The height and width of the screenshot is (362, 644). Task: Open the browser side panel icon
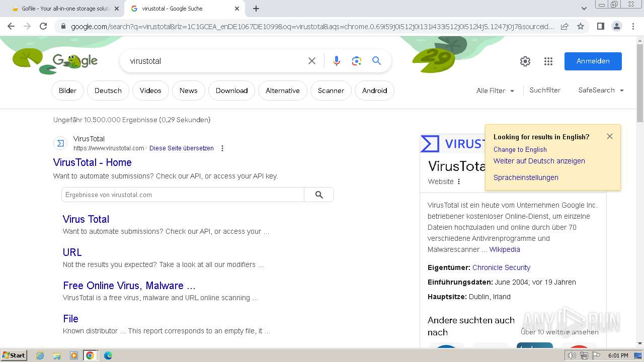600,26
